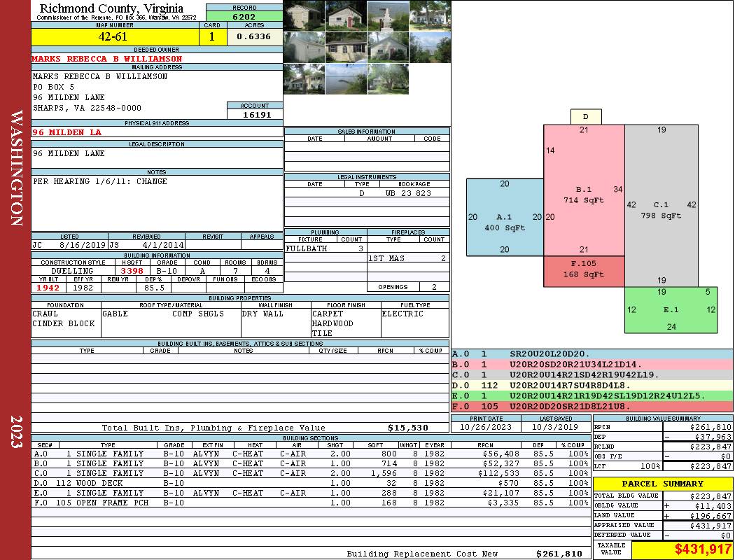Click the 'FULLBATH' plumbing fixture row

pos(325,248)
